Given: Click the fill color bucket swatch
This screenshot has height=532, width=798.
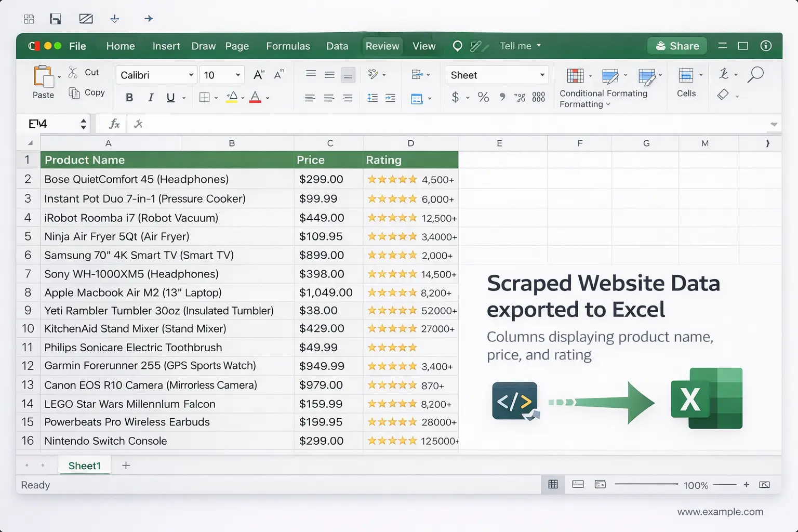Looking at the screenshot, I should coord(232,97).
